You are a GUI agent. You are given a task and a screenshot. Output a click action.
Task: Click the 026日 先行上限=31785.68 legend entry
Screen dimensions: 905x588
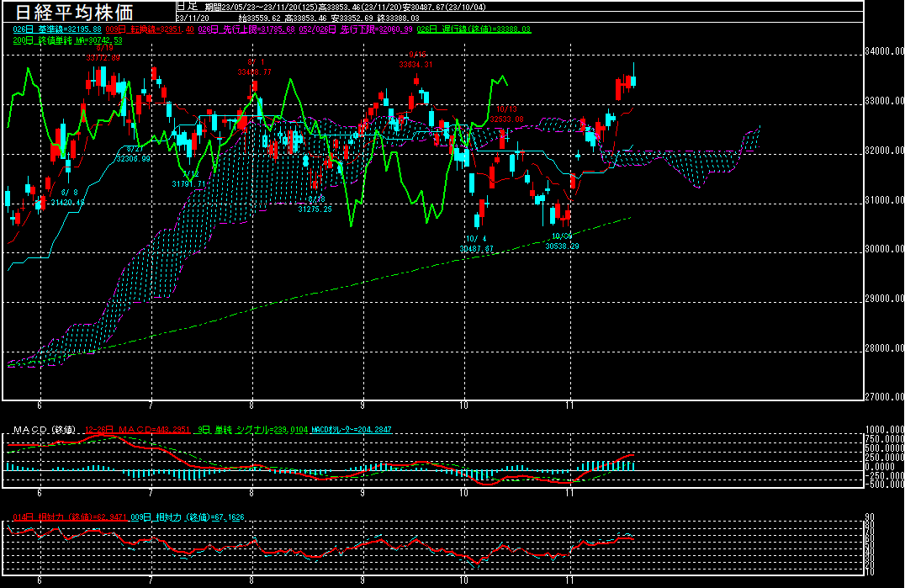click(246, 29)
